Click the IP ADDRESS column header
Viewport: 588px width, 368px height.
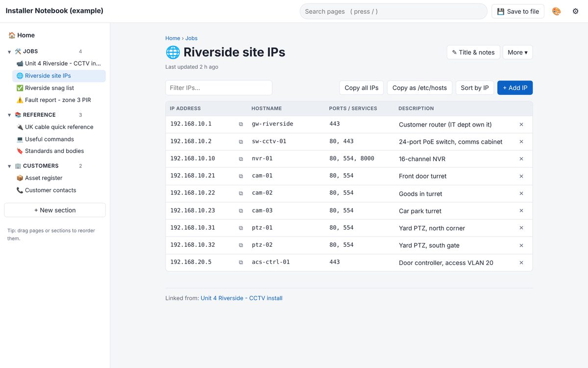[185, 108]
